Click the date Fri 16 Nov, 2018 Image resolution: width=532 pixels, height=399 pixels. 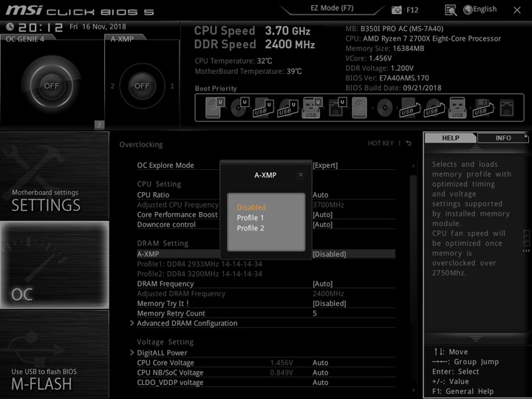98,27
